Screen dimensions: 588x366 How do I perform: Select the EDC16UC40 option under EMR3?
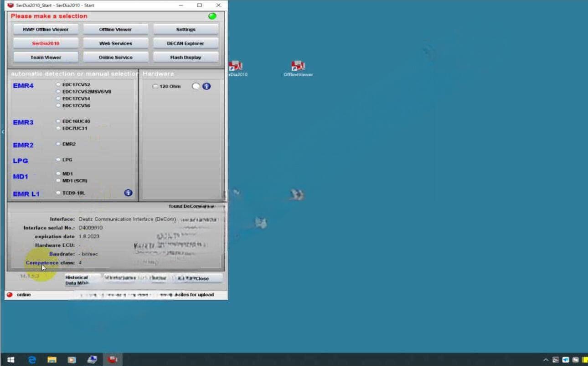58,121
